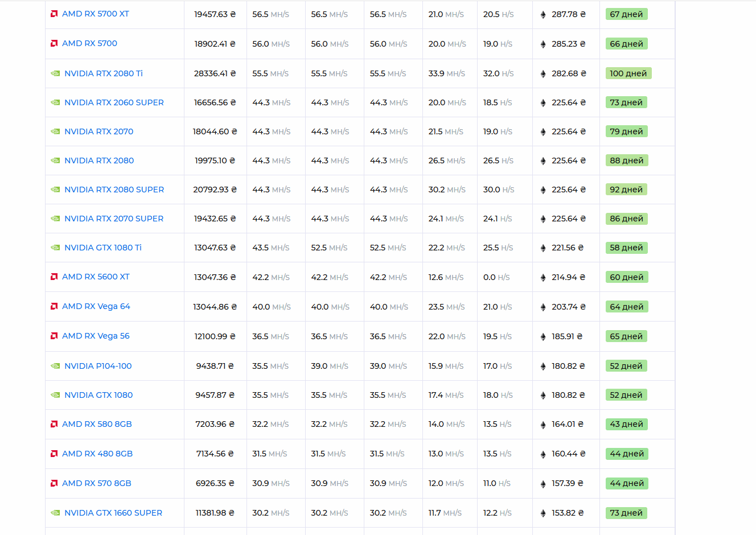756x535 pixels.
Task: Click the '88 дней' payback badge
Action: point(627,160)
